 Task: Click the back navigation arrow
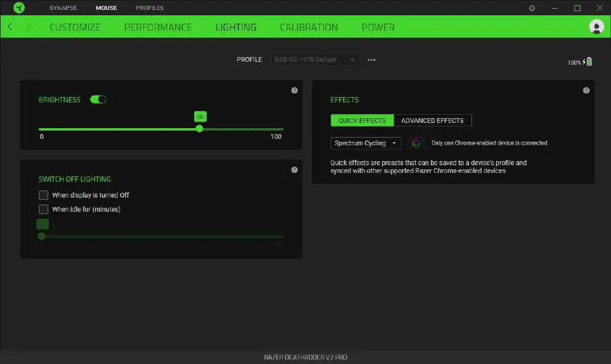9,26
